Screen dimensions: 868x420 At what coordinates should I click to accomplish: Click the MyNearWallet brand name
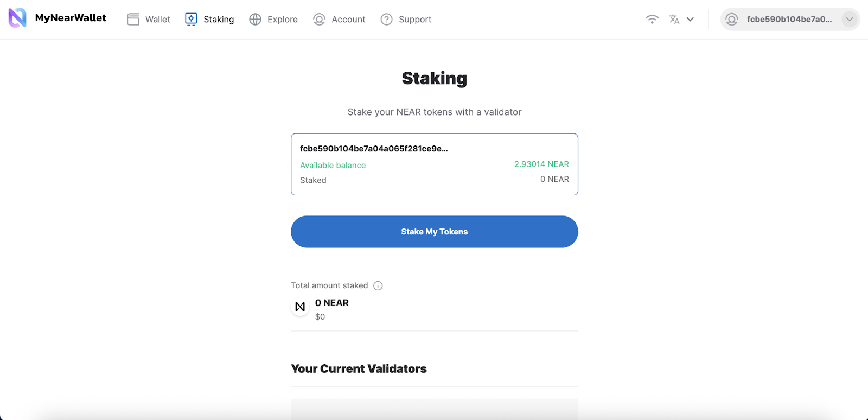[71, 18]
